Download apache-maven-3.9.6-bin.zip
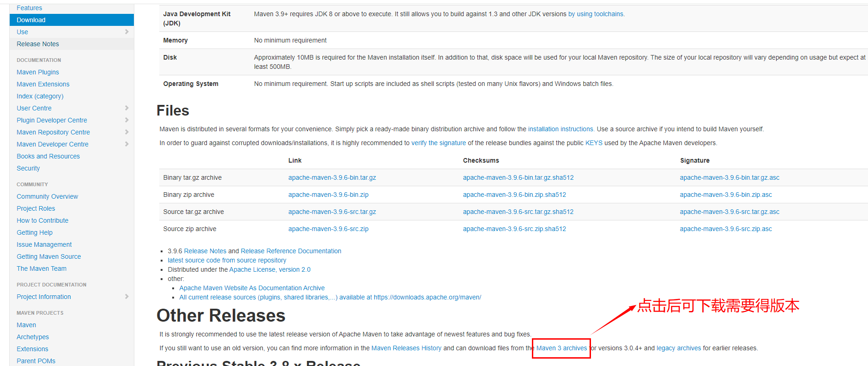This screenshot has height=366, width=868. [x=328, y=195]
